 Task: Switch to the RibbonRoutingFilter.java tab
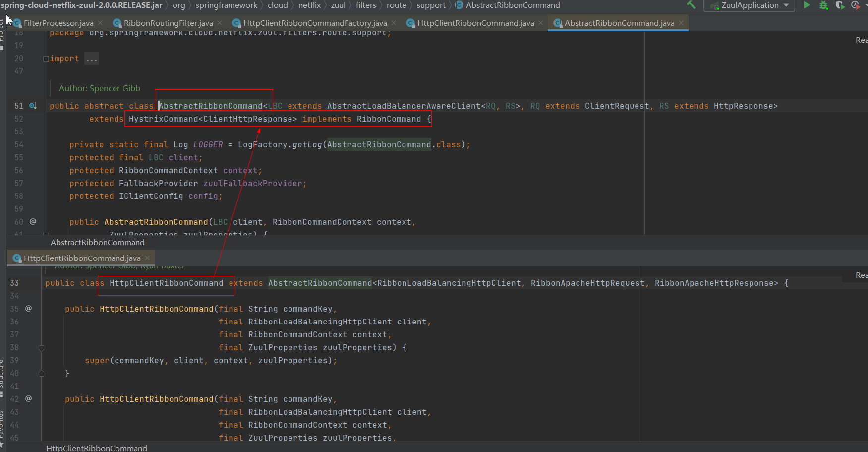[x=169, y=23]
